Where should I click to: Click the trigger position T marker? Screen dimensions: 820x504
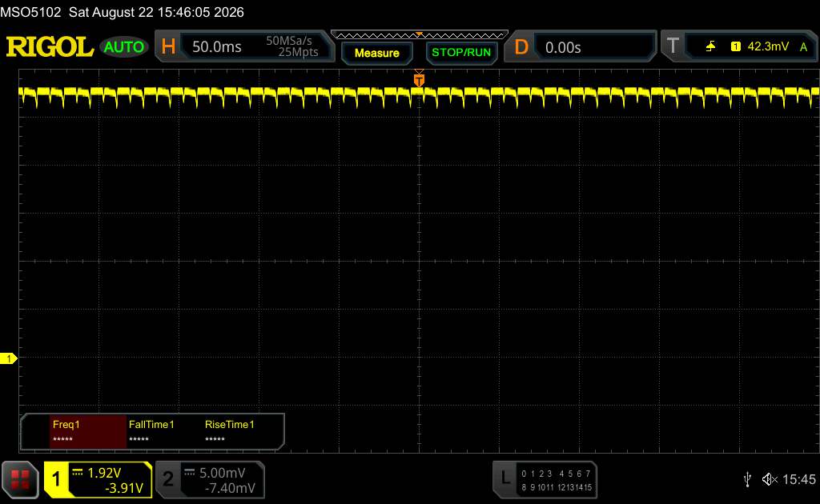(x=419, y=79)
